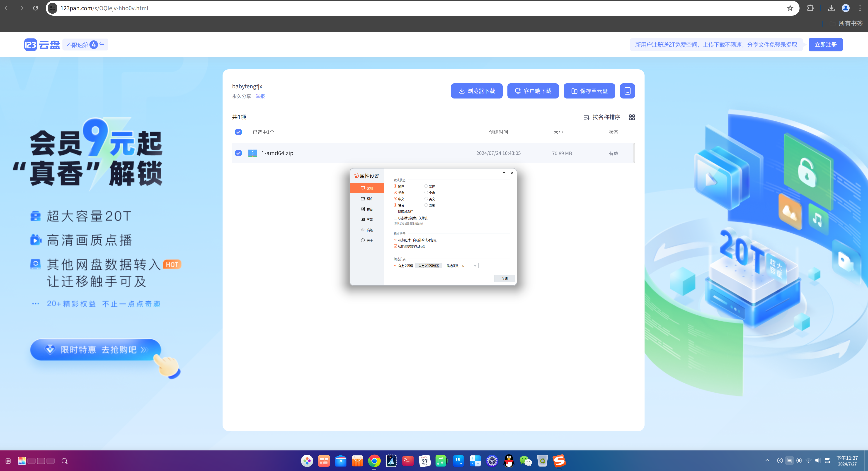868x471 pixels.
Task: Open the Sogou input icon in the dock
Action: (x=559, y=461)
